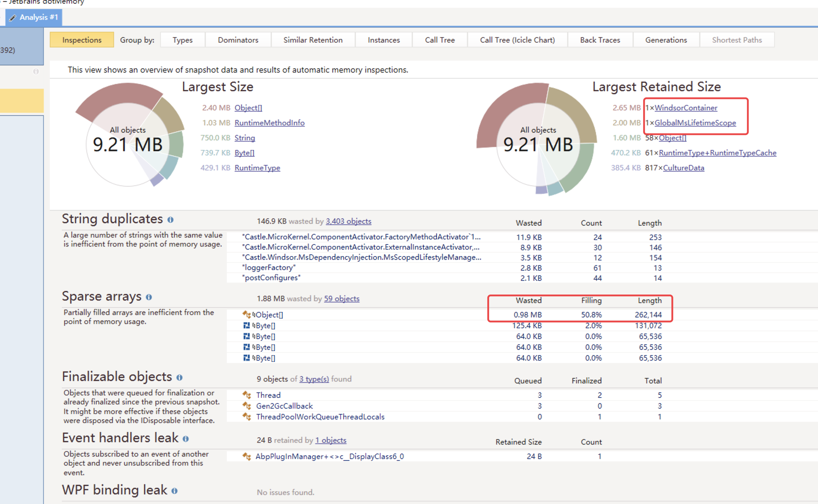Click the 59 objects sparse arrays link
Screen dimensions: 818x504
[342, 299]
